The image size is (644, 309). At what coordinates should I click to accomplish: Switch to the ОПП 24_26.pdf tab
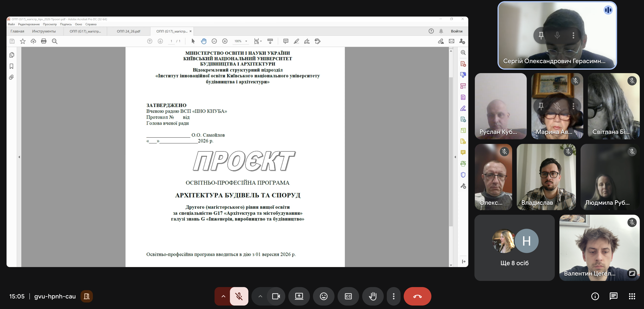pos(128,31)
